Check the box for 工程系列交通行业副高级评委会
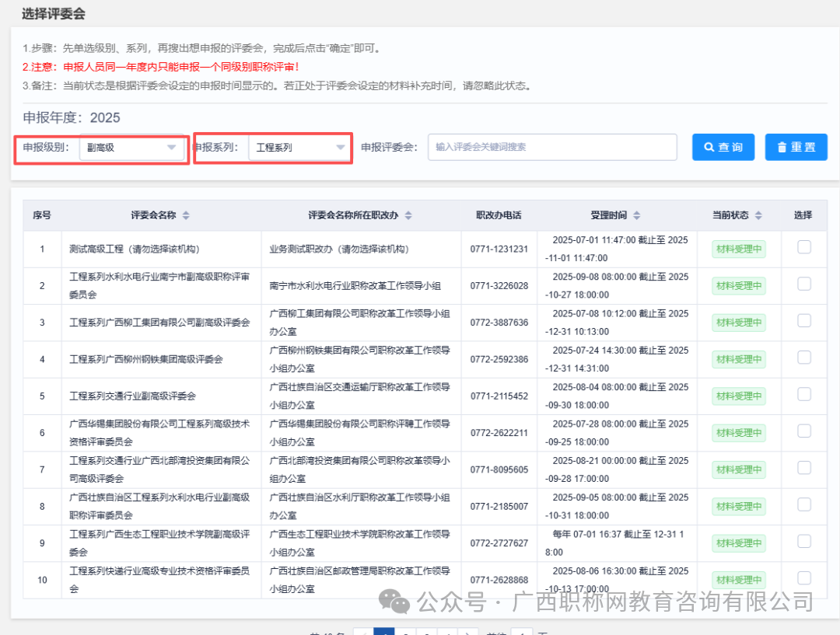Screen dimensions: 840x635 pos(804,395)
